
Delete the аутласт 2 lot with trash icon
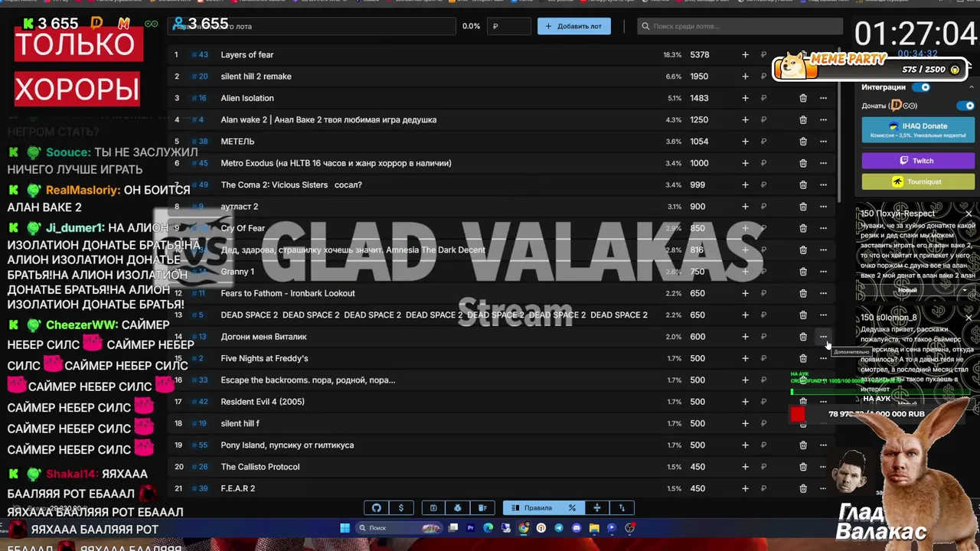click(x=803, y=207)
